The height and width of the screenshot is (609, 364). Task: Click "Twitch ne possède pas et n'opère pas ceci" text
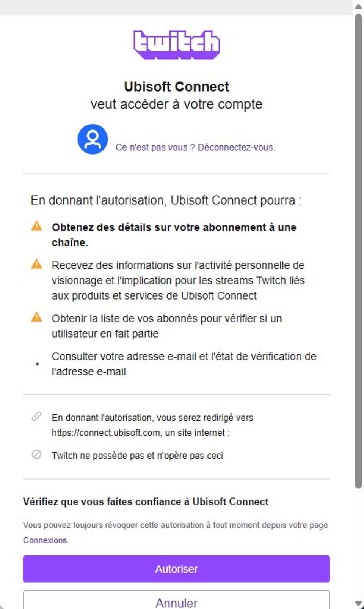click(137, 456)
